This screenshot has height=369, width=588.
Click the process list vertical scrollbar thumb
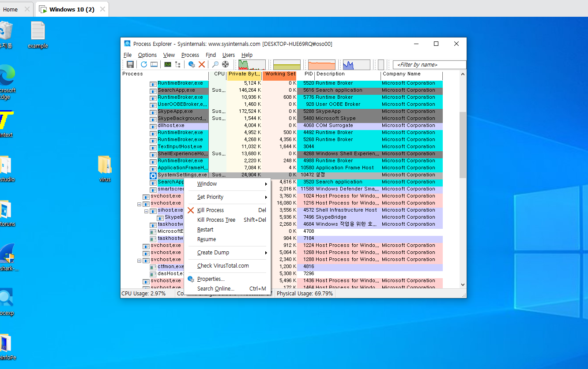(x=463, y=145)
